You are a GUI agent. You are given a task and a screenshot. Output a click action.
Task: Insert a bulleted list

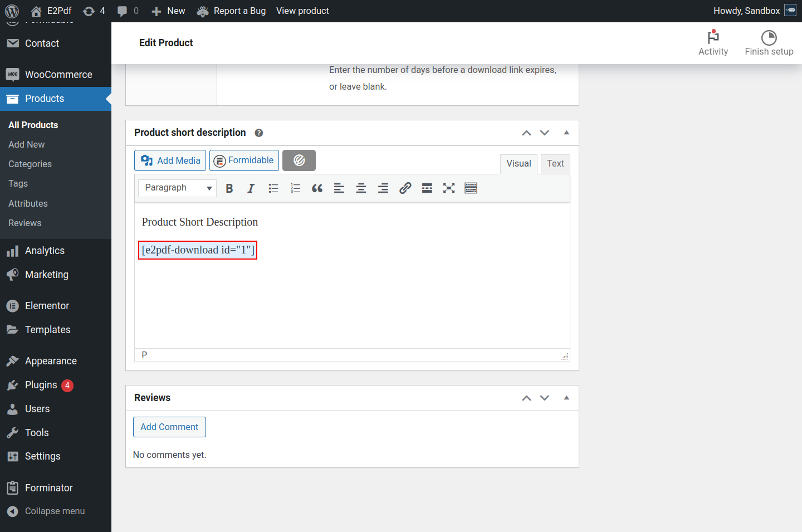[273, 188]
